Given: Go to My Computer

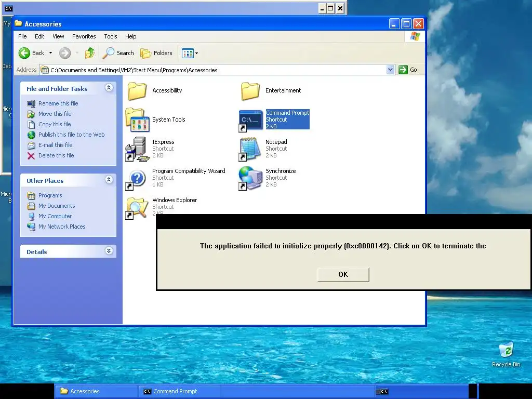Looking at the screenshot, I should tap(55, 217).
